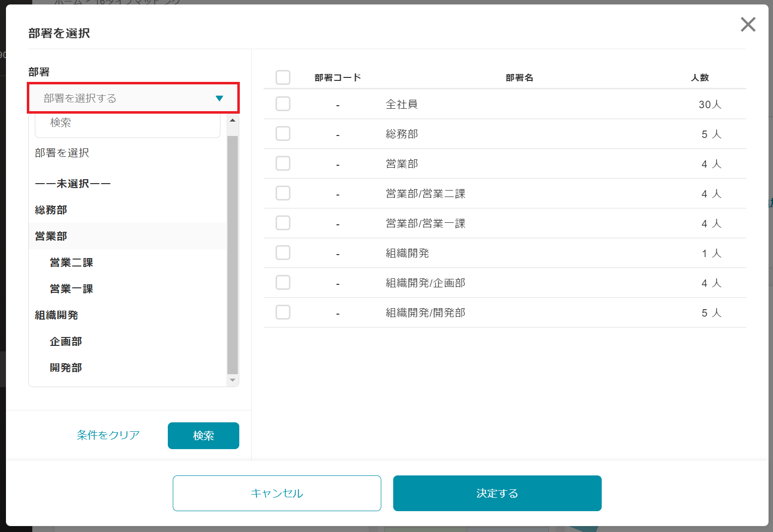Screen dimensions: 773x532
Task: Choose 営業二課 from the department list
Action: (71, 263)
